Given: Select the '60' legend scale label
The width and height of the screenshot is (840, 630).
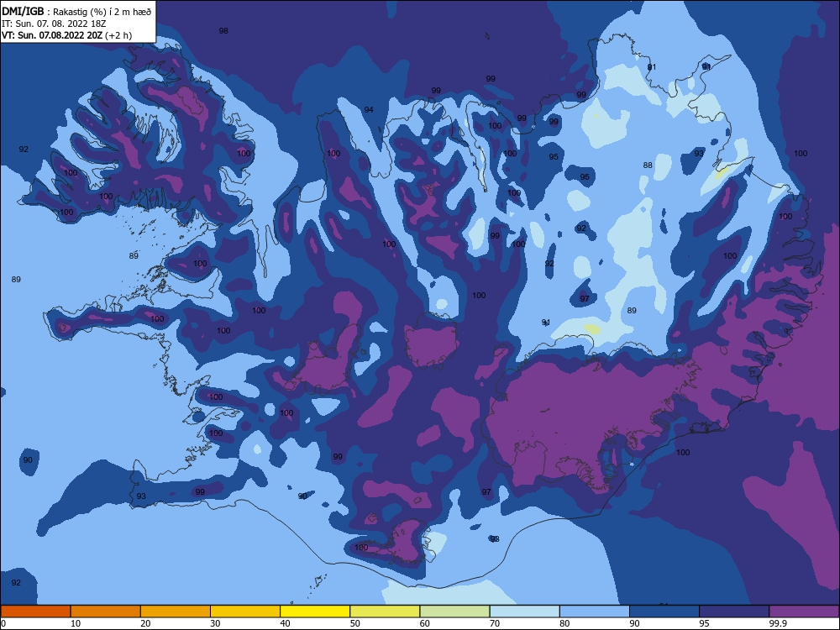Looking at the screenshot, I should (425, 623).
